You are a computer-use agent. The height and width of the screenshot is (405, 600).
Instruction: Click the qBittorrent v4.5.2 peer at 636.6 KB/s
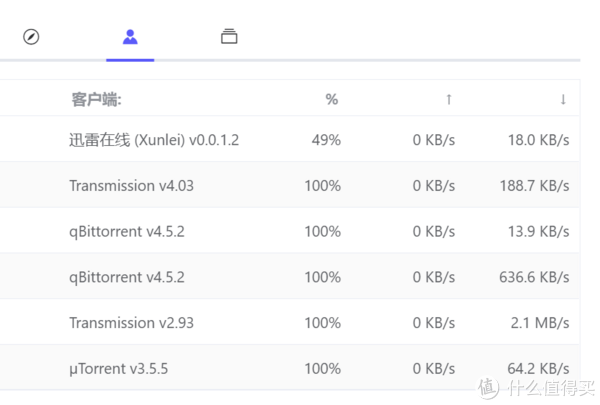[x=127, y=277]
